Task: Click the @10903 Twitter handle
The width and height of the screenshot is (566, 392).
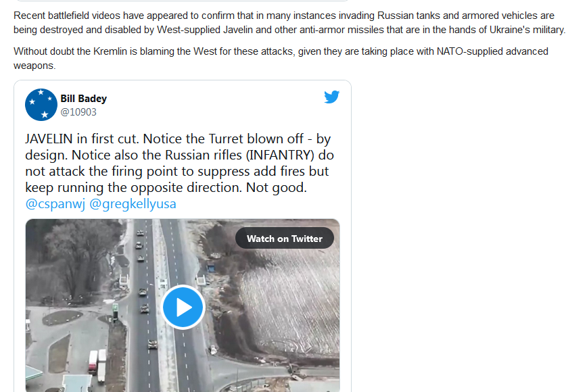Action: [78, 112]
